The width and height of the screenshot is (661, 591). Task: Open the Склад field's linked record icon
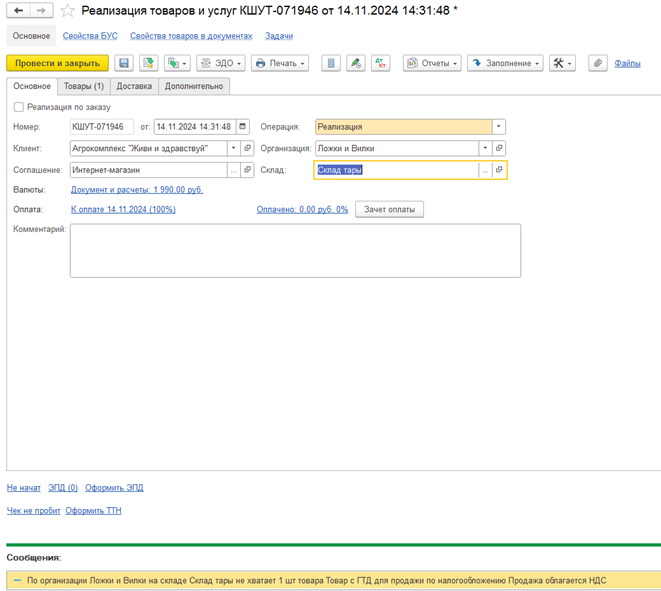tap(499, 170)
